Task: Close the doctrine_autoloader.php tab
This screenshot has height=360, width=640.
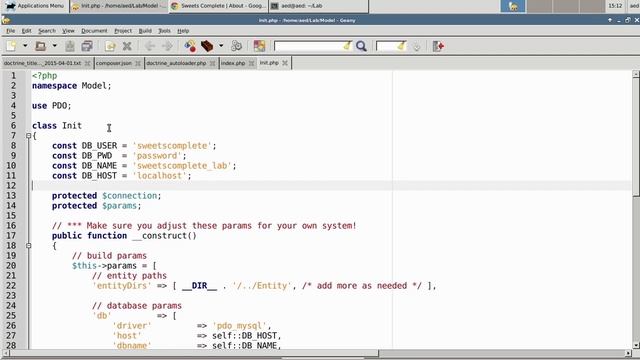Action: 212,63
